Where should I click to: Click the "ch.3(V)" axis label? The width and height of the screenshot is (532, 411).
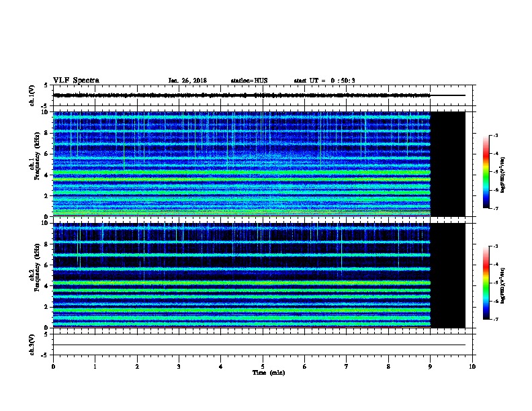click(32, 345)
